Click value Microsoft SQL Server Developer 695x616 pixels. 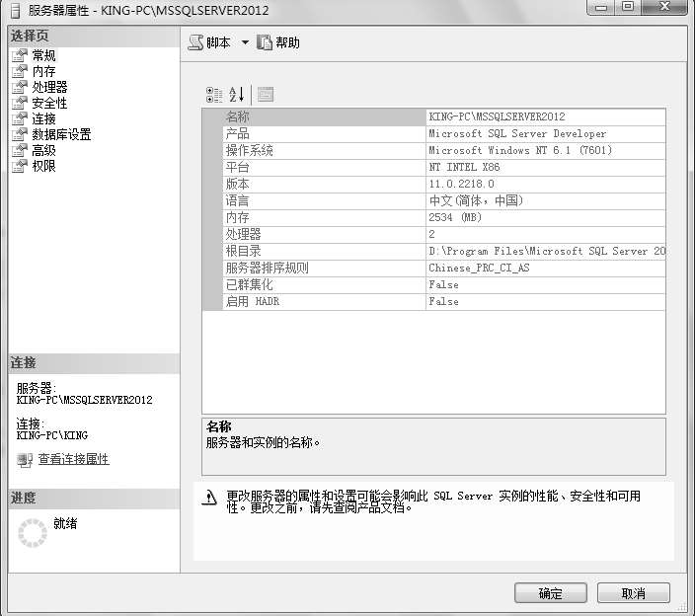(x=517, y=134)
